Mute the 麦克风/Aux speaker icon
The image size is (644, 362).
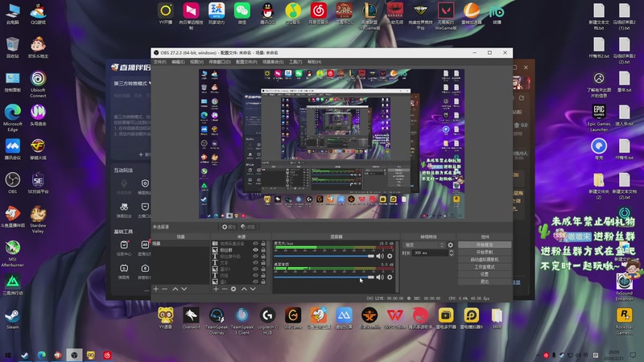[380, 256]
